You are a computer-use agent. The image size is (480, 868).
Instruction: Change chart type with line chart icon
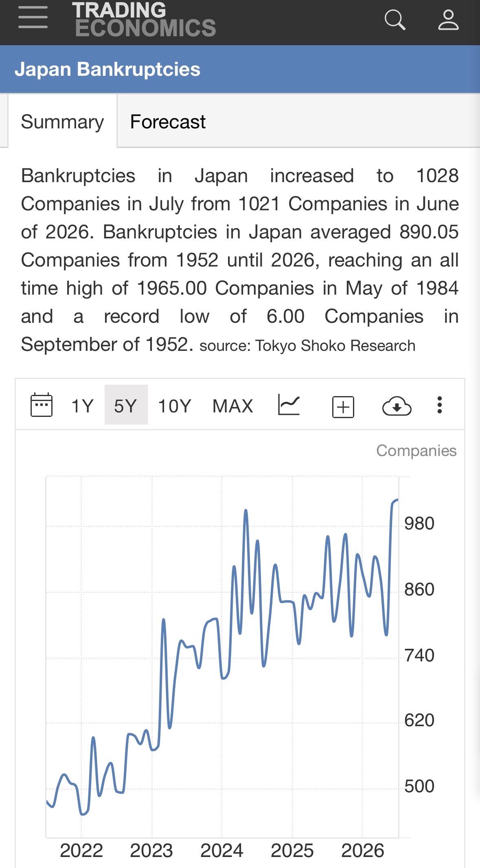(289, 405)
